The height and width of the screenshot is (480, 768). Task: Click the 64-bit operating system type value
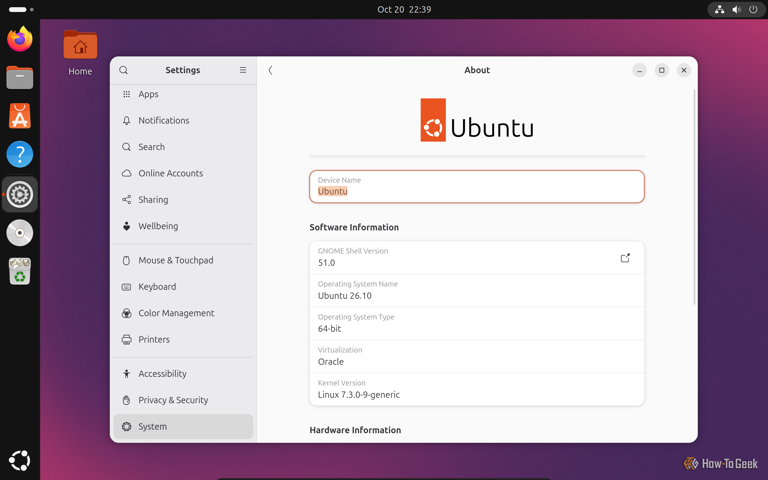tap(329, 329)
